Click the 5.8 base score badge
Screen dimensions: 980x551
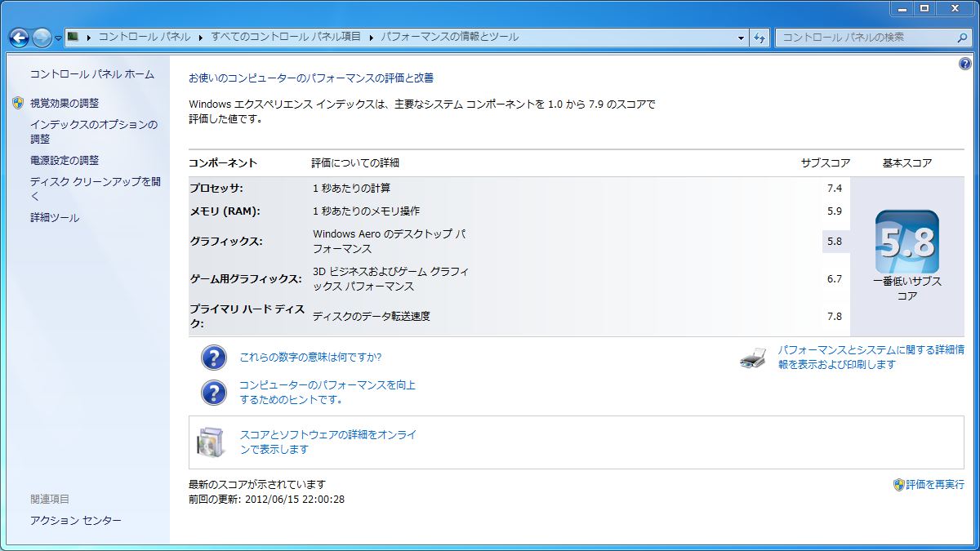tap(907, 242)
